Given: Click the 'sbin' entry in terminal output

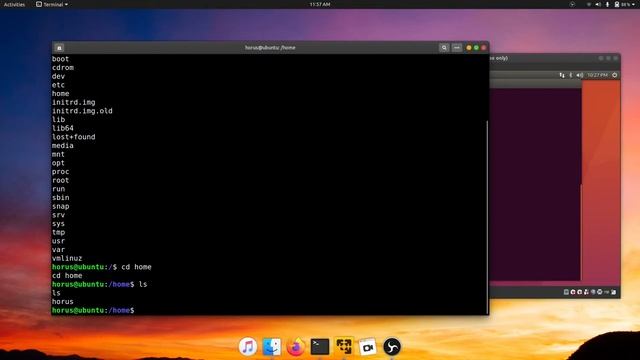Looking at the screenshot, I should pyautogui.click(x=60, y=198).
